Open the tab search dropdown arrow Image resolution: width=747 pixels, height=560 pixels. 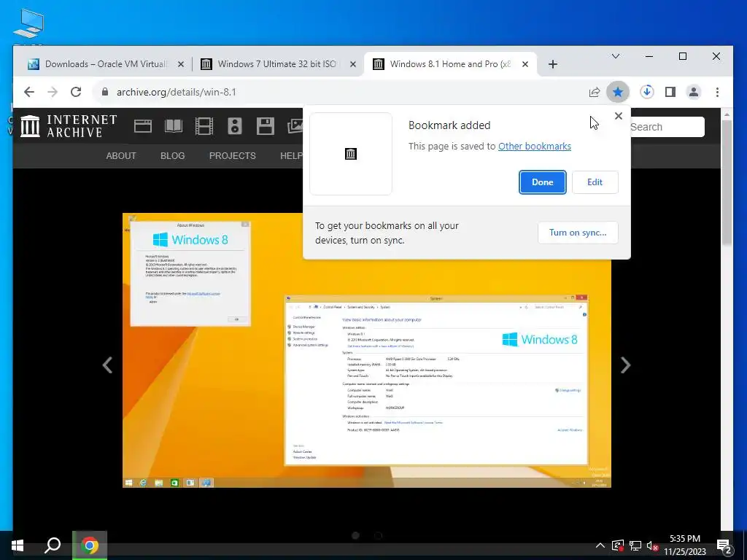(x=616, y=56)
